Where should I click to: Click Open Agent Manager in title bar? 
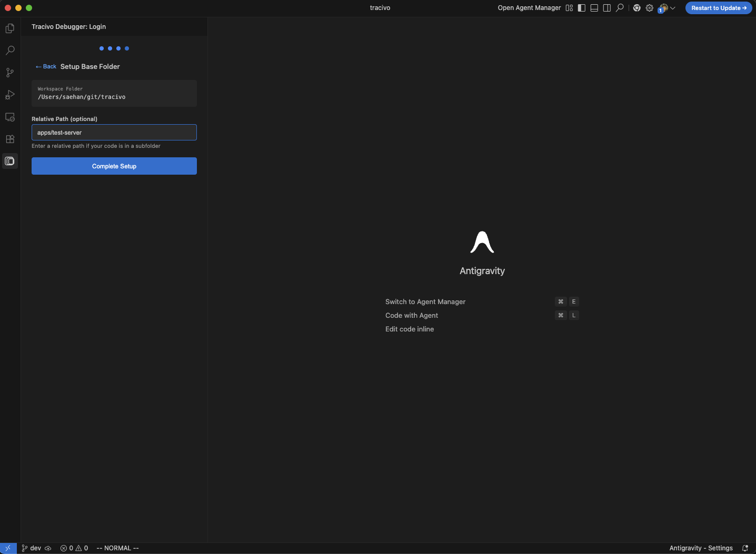(529, 8)
